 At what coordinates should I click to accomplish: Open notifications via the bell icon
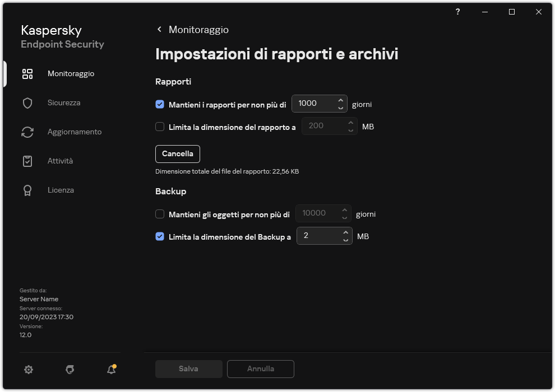(x=110, y=370)
